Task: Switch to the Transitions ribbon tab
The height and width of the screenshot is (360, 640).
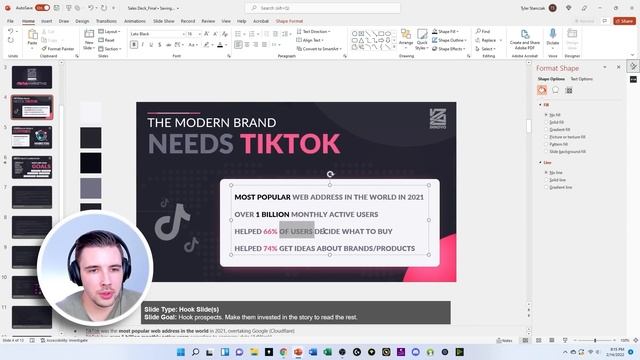Action: (106, 21)
